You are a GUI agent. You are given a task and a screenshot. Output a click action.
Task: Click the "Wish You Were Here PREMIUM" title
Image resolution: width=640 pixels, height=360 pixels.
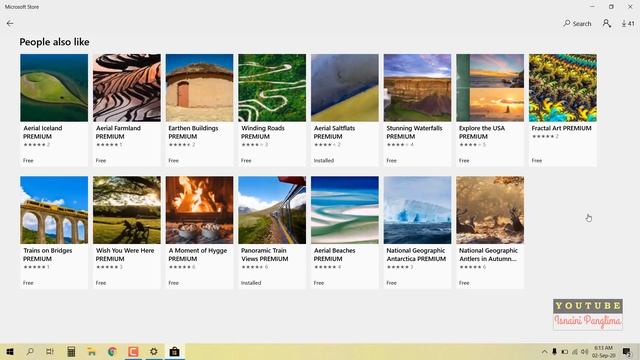click(x=125, y=255)
